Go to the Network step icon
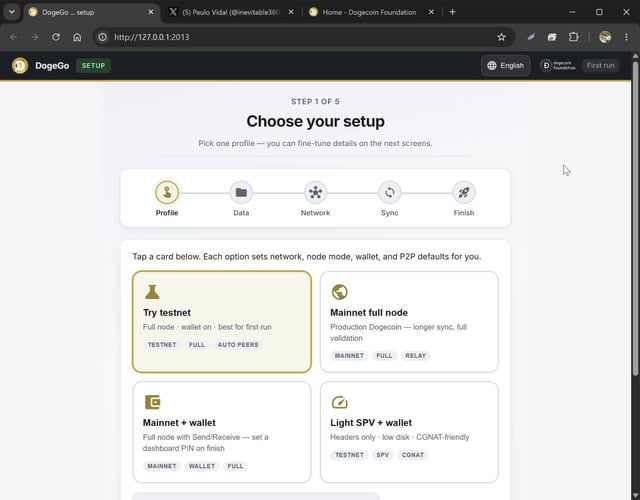Screen dimensions: 640x500 coord(316,192)
